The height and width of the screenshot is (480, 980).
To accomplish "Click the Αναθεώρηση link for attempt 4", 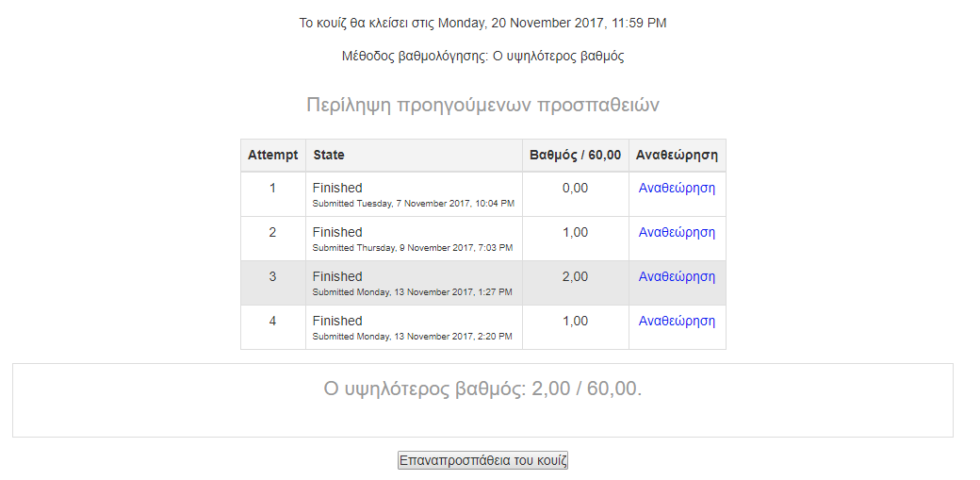I will 677,321.
